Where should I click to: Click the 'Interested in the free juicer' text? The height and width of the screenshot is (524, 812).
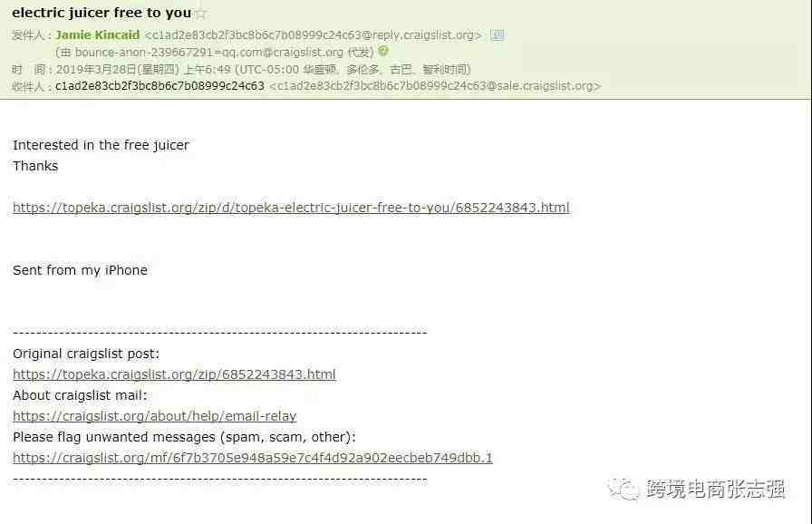click(101, 145)
